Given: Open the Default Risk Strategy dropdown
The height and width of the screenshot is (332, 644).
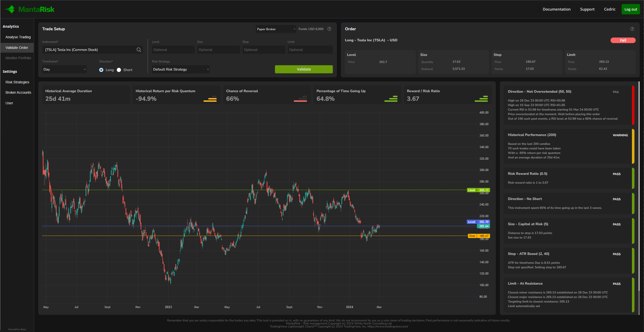Looking at the screenshot, I should point(181,70).
